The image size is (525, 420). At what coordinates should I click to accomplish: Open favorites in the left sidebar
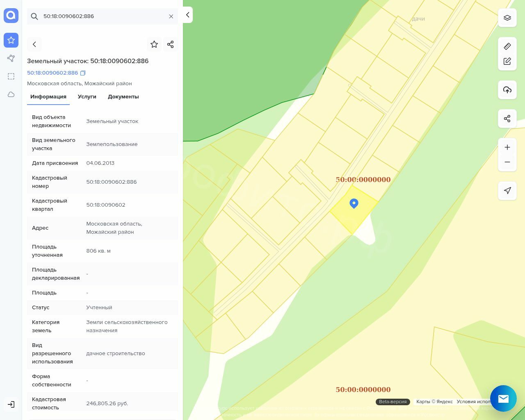[11, 40]
